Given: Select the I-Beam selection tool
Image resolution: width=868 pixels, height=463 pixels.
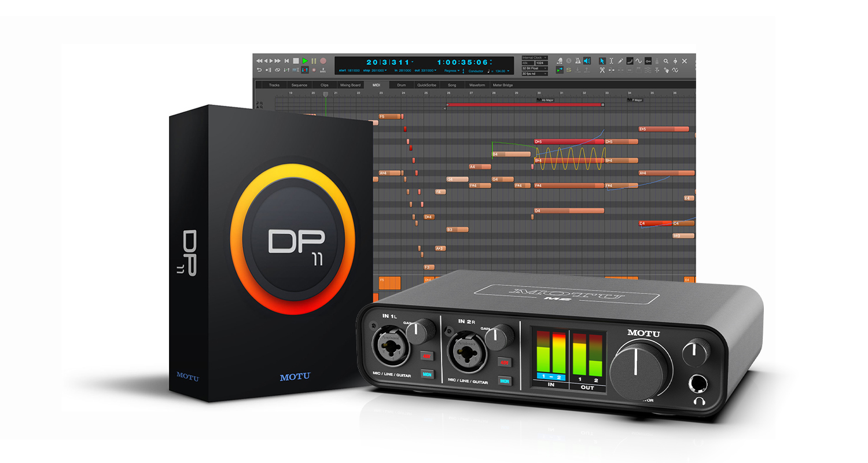Looking at the screenshot, I should [611, 61].
